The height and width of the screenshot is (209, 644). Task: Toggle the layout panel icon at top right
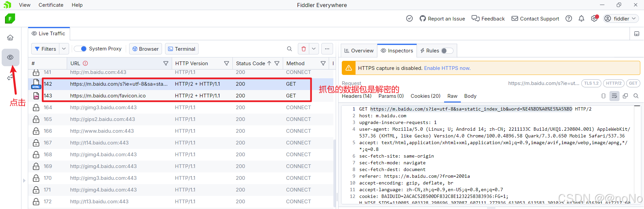click(637, 34)
